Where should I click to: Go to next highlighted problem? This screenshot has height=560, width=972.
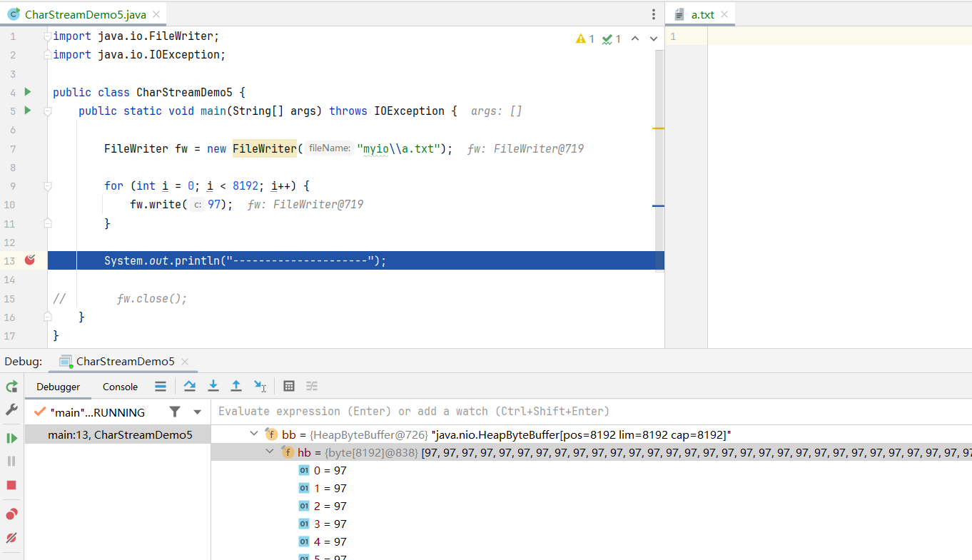[653, 39]
